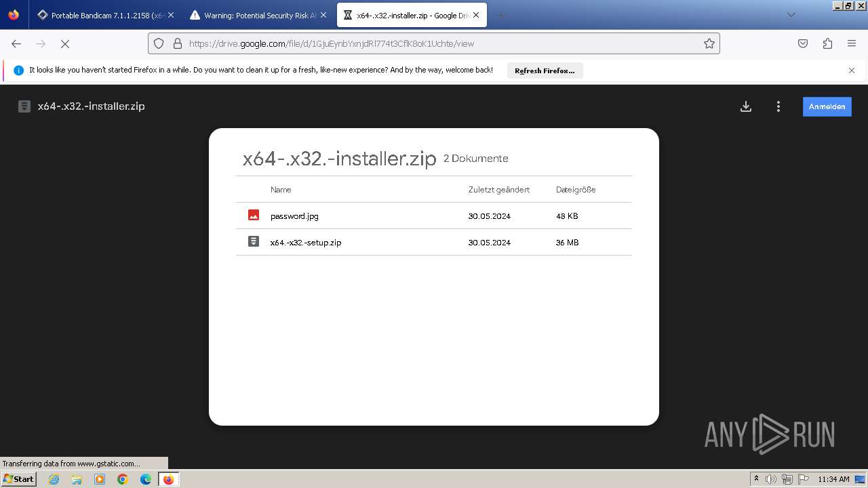
Task: Open the list all tabs dropdown
Action: click(791, 15)
